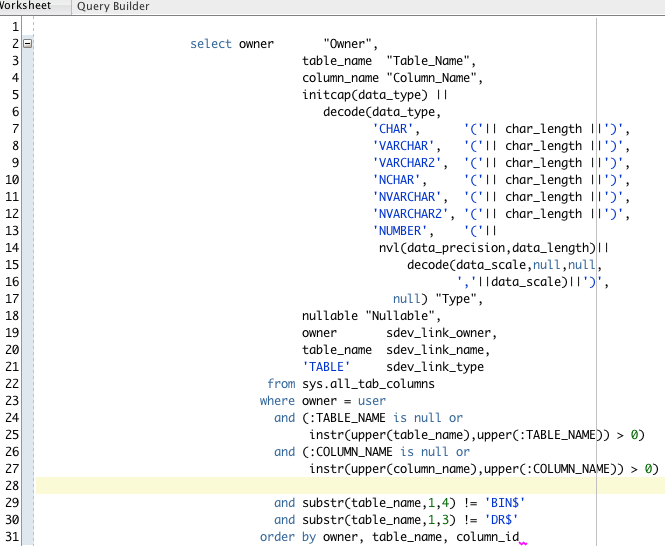Image resolution: width=665 pixels, height=546 pixels.
Task: Click sdev_link_type on line 21
Action: pos(435,367)
